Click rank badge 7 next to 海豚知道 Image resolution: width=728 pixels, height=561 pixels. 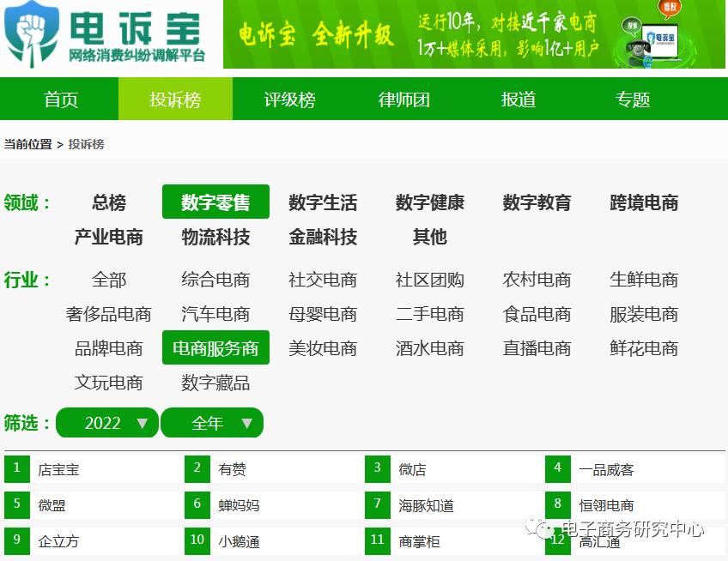(x=377, y=505)
